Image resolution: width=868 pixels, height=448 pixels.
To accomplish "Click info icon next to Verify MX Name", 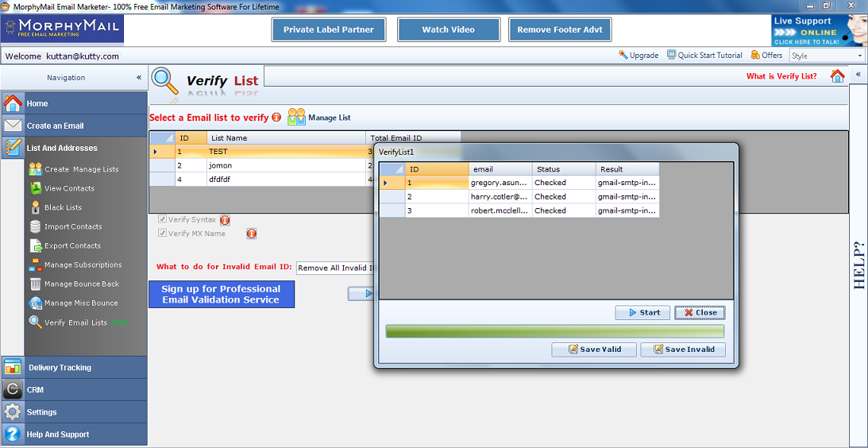I will (251, 234).
